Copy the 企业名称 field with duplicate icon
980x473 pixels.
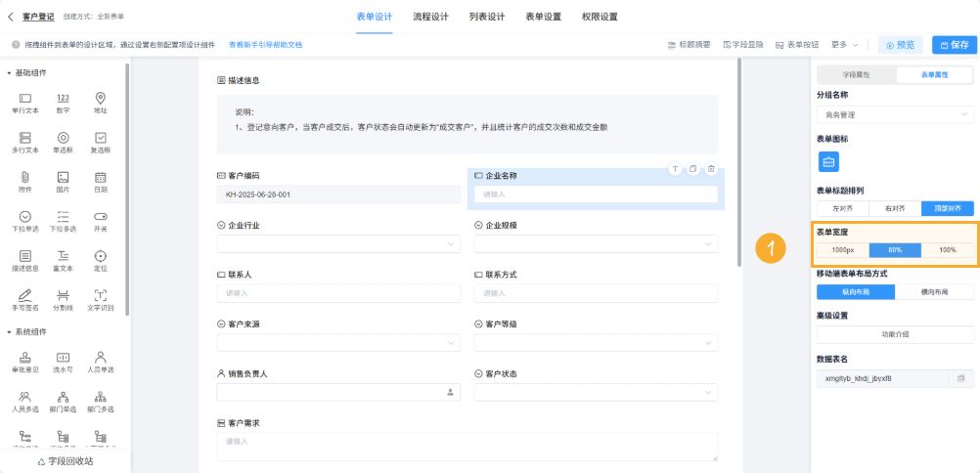693,169
